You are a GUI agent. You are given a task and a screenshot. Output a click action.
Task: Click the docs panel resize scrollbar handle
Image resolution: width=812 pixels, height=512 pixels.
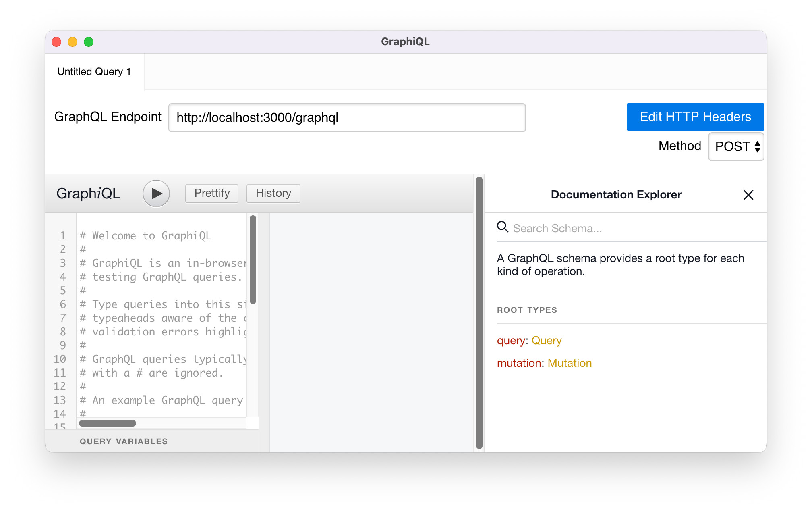(479, 313)
